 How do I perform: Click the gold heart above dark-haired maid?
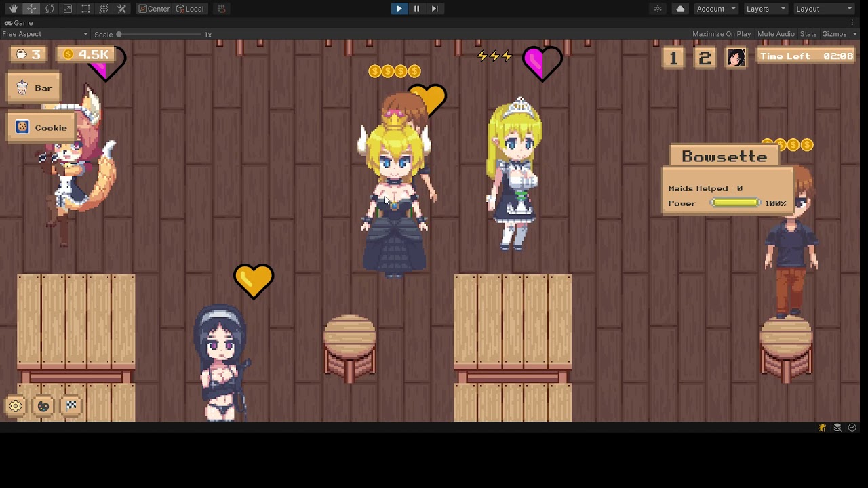[254, 281]
